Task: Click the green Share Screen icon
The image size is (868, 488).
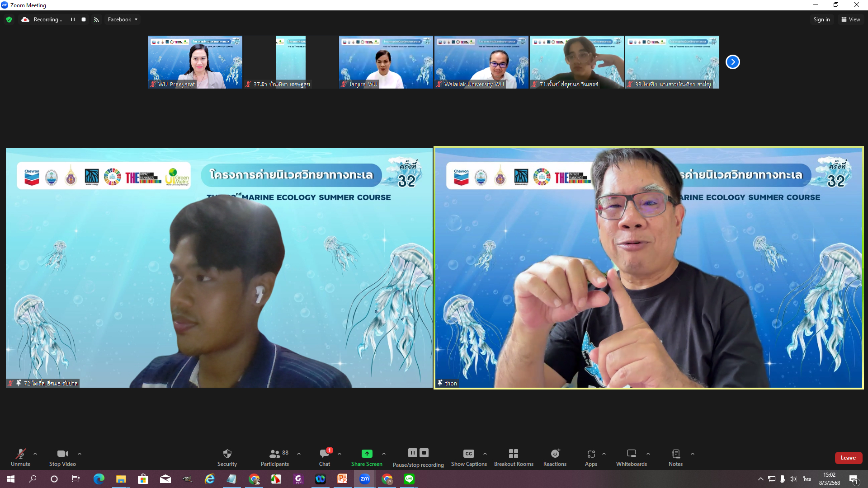Action: (x=367, y=454)
